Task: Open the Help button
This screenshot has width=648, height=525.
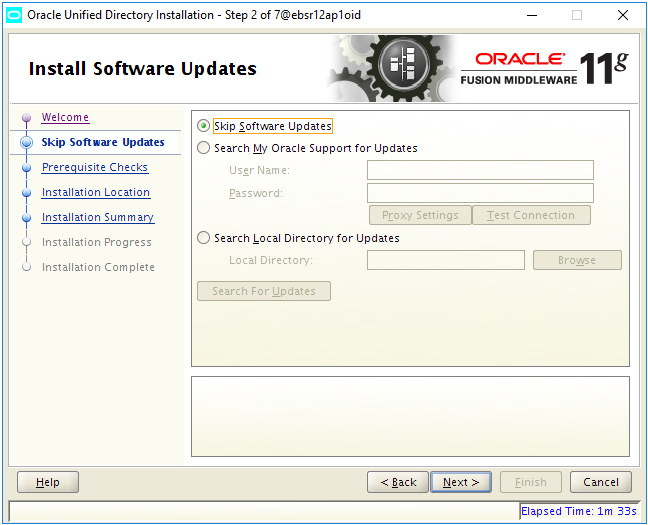Action: click(48, 482)
